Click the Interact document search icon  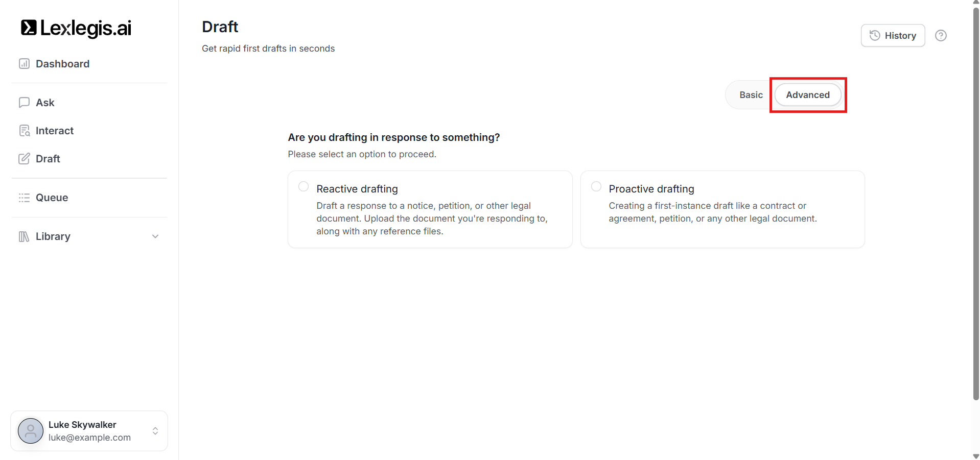(x=24, y=131)
